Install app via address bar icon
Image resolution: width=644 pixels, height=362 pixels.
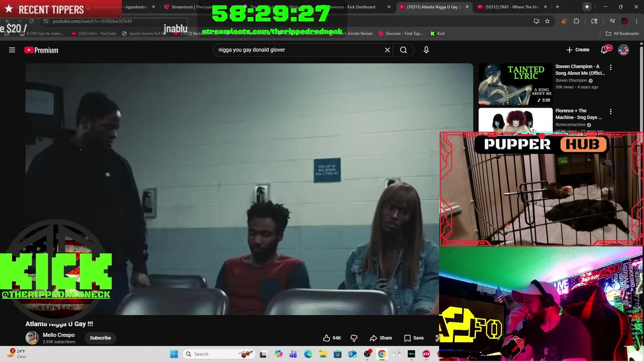click(536, 21)
